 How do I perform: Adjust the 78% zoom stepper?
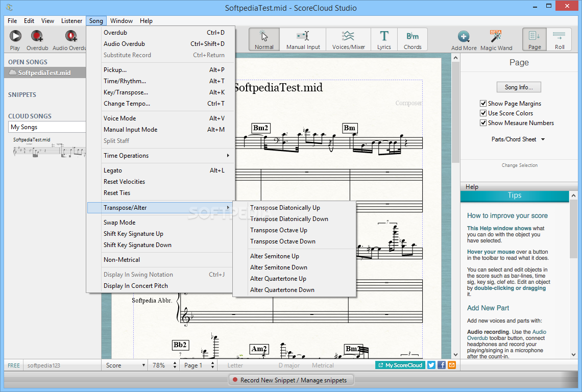(175, 365)
